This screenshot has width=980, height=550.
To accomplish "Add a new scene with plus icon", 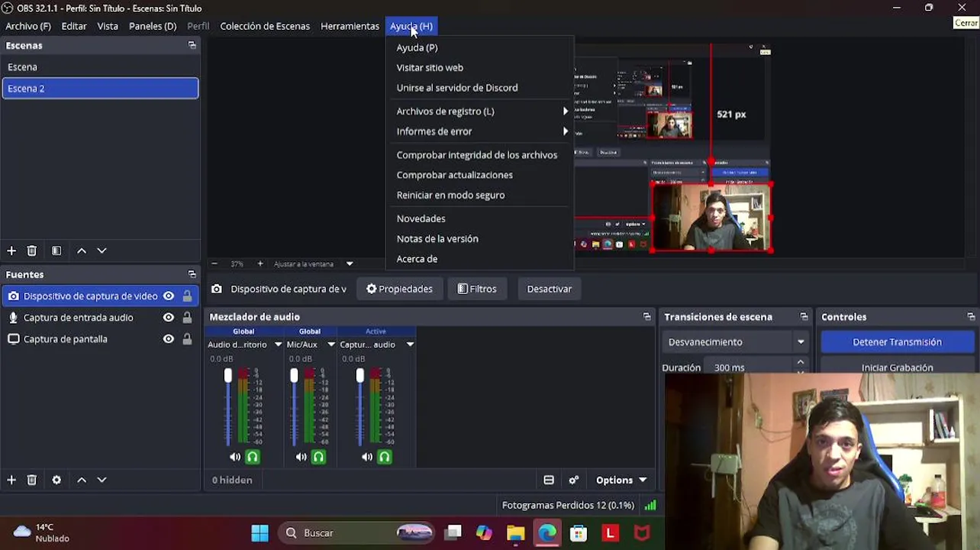I will click(x=11, y=251).
